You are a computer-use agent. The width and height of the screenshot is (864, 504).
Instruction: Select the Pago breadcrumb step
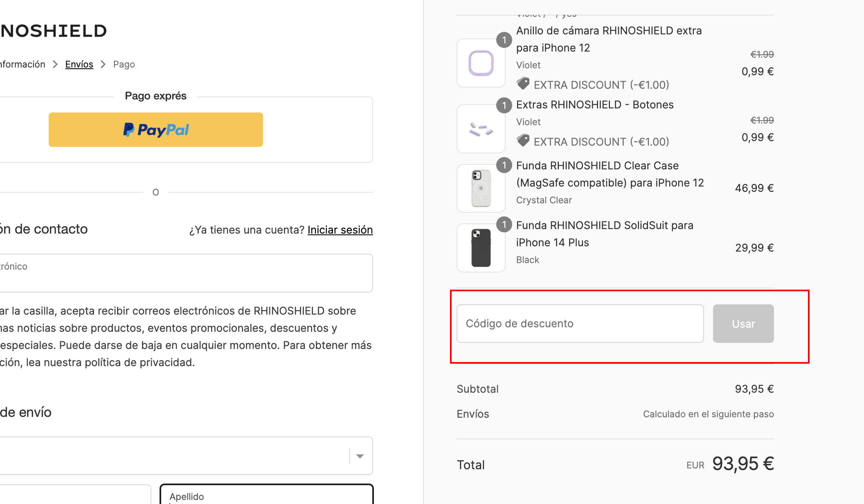(x=124, y=64)
